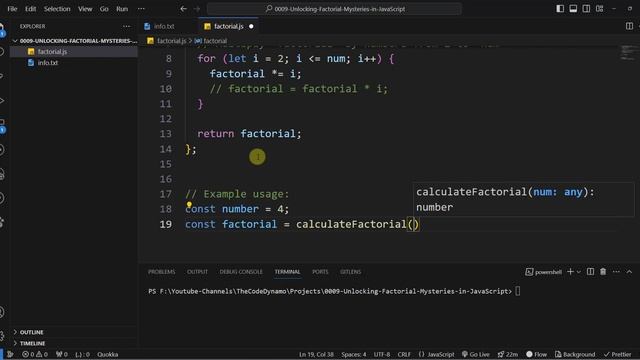
Task: Click the minimap code overview
Action: pyautogui.click(x=627, y=53)
